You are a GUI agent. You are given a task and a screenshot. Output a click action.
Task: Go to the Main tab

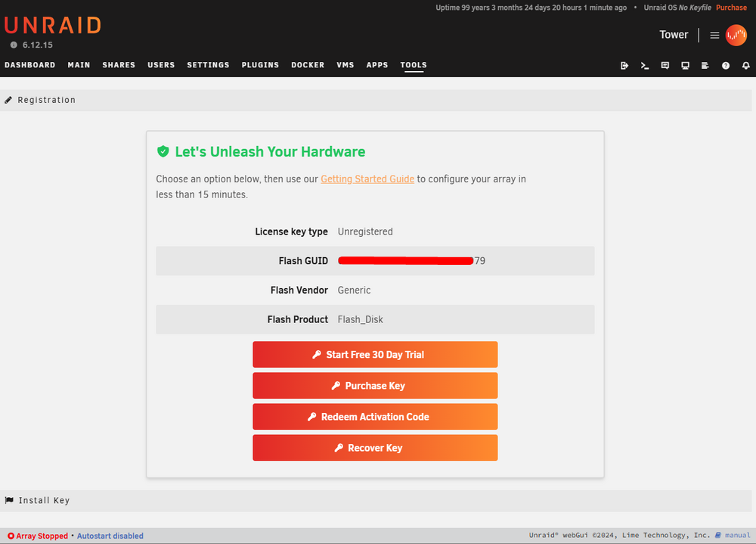coord(79,65)
